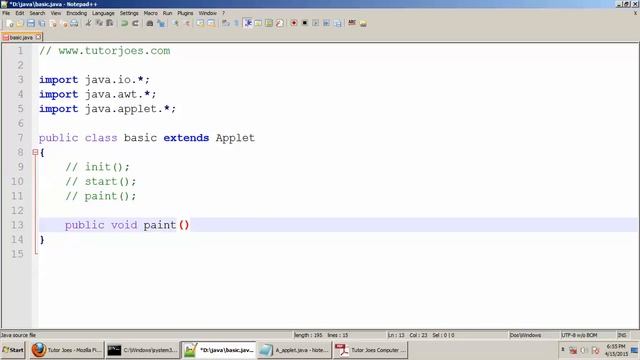The image size is (640, 360).
Task: Toggle Show All Characters
Action: pos(236,23)
